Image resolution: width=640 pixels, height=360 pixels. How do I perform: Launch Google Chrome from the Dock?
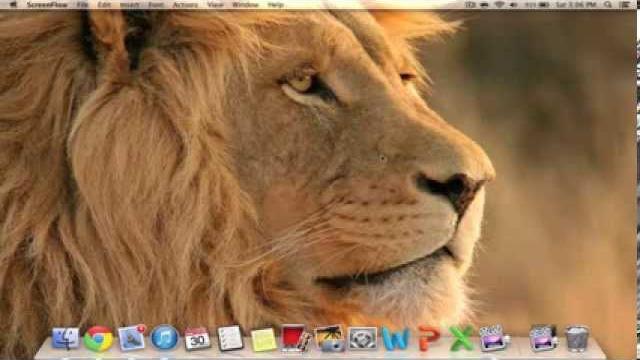pyautogui.click(x=98, y=338)
